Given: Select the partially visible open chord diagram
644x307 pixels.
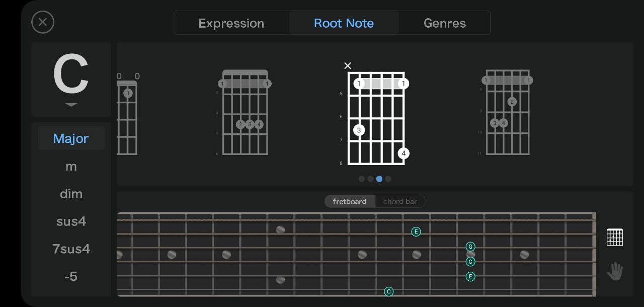Looking at the screenshot, I should pos(127,114).
